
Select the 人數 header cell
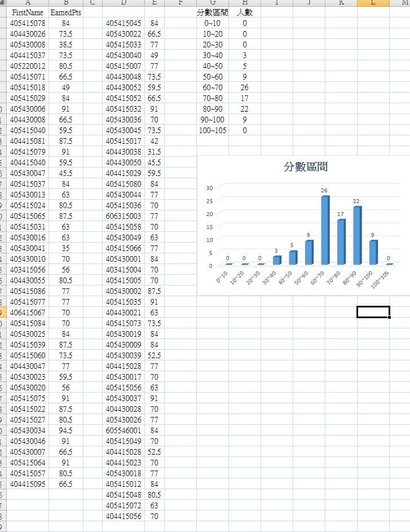click(x=244, y=12)
